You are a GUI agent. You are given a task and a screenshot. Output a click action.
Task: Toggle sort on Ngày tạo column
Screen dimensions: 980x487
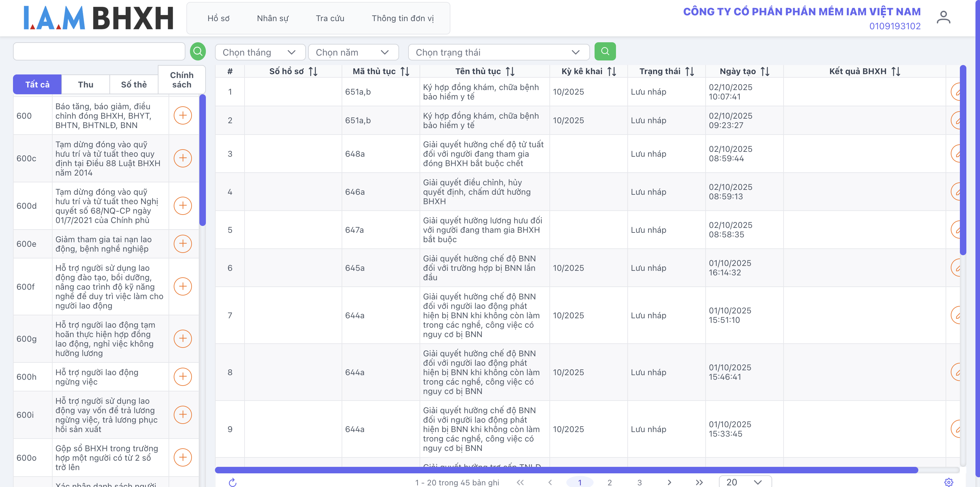pyautogui.click(x=765, y=72)
